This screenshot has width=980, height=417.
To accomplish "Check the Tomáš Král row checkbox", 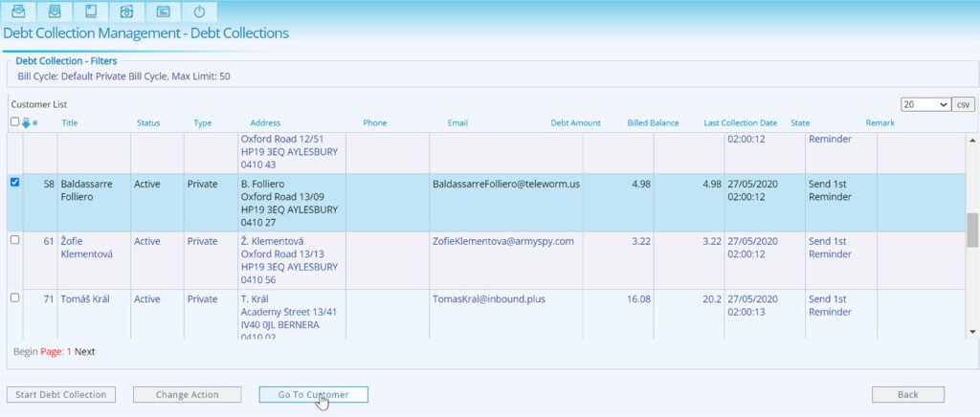I will 15,297.
